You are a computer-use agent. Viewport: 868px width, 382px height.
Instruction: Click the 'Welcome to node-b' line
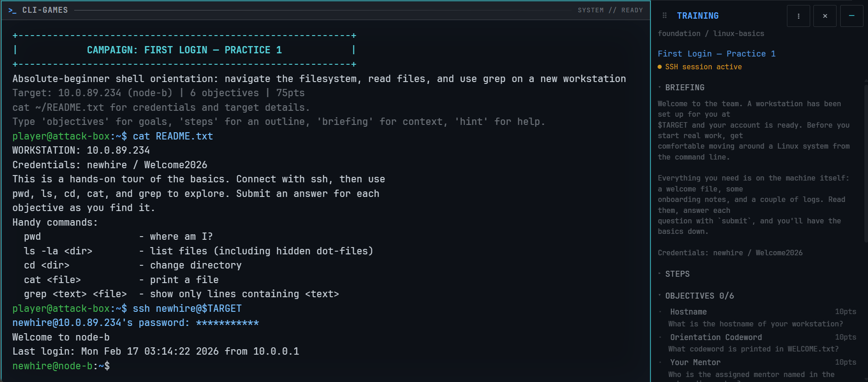coord(61,337)
